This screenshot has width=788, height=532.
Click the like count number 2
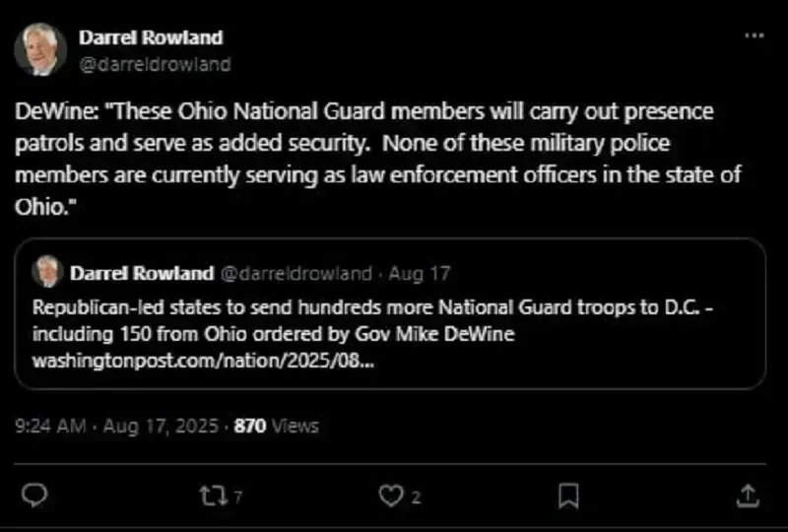click(416, 498)
